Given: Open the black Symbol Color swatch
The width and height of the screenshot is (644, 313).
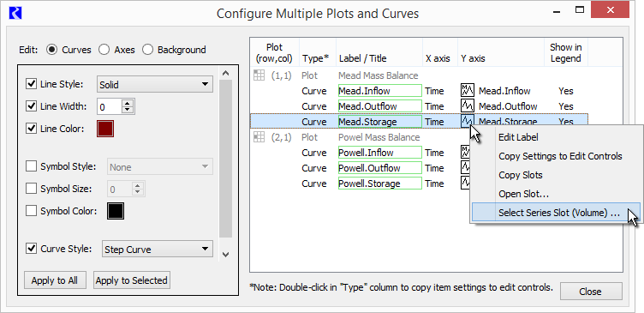Looking at the screenshot, I should point(116,211).
